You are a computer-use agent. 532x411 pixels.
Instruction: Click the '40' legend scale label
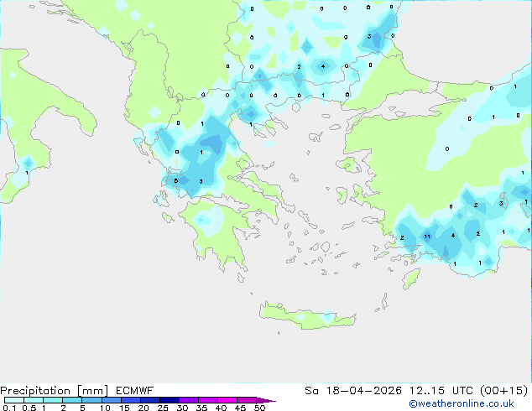(221, 408)
